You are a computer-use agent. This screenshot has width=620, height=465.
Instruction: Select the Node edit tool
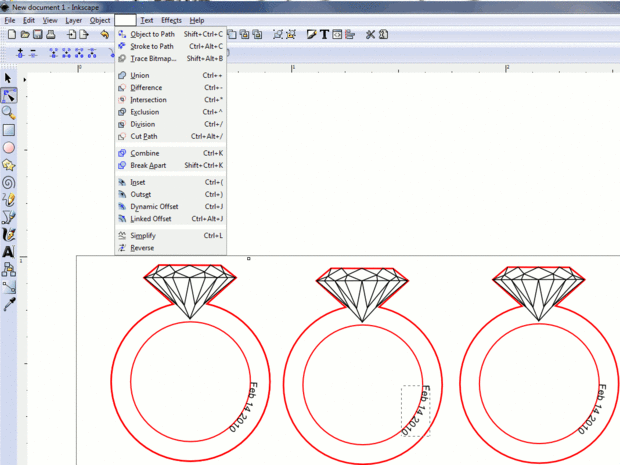[x=9, y=96]
